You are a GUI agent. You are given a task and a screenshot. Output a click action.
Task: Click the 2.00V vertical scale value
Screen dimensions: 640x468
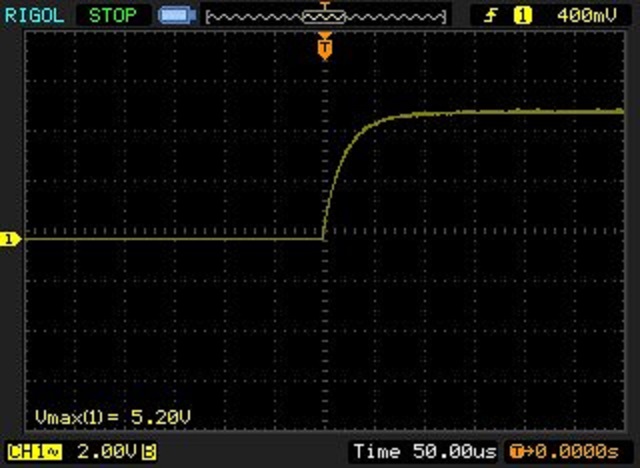click(x=107, y=452)
